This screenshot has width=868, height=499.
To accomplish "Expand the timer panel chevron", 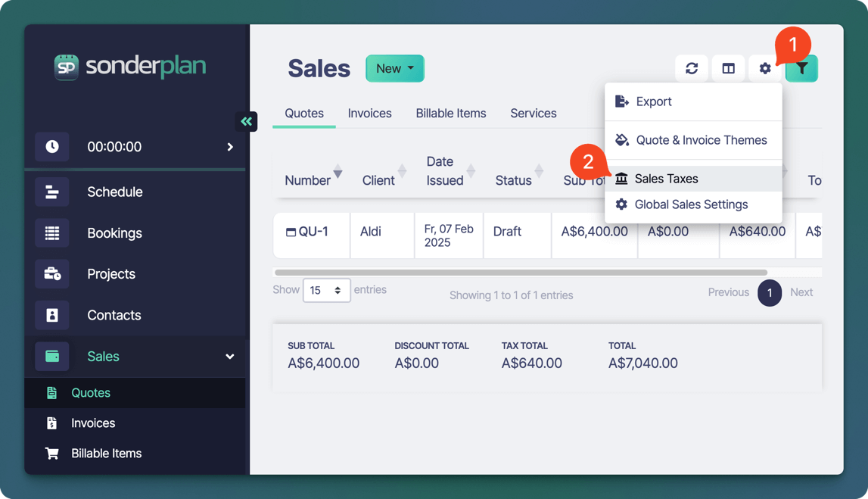I will coord(230,147).
